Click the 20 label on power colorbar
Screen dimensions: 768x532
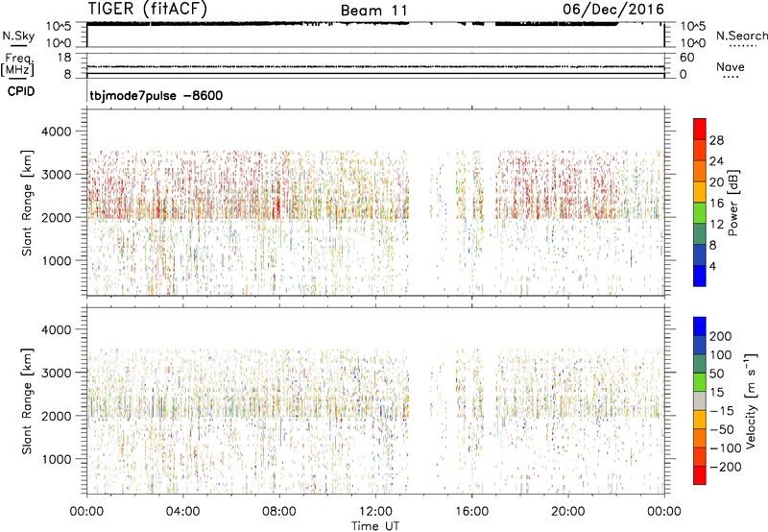(716, 182)
